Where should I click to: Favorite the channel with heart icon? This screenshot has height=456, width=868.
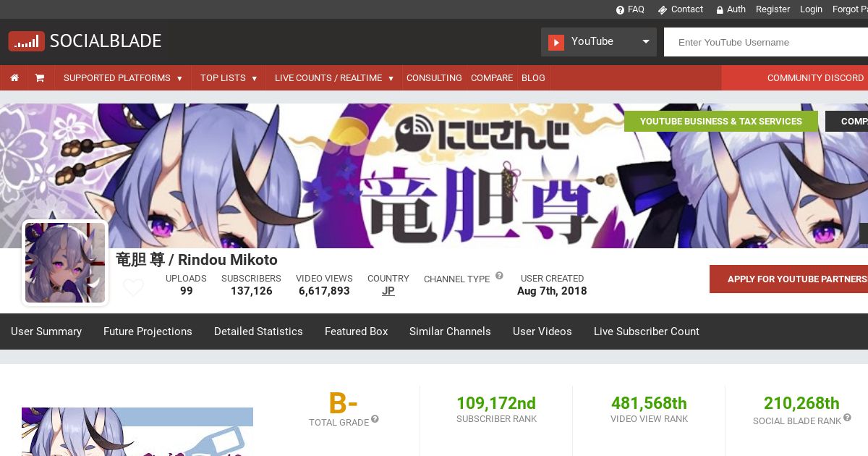tap(133, 288)
